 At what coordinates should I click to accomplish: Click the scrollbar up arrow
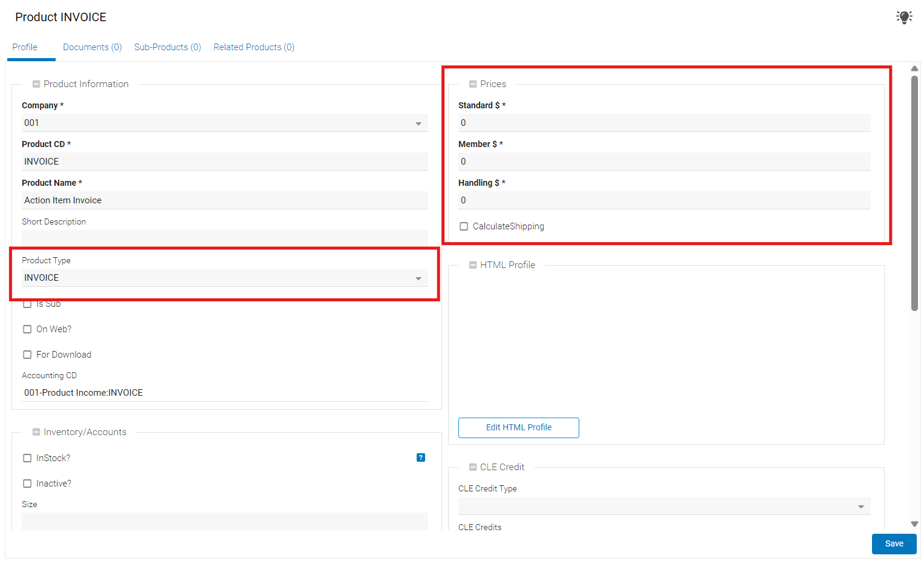(x=915, y=68)
